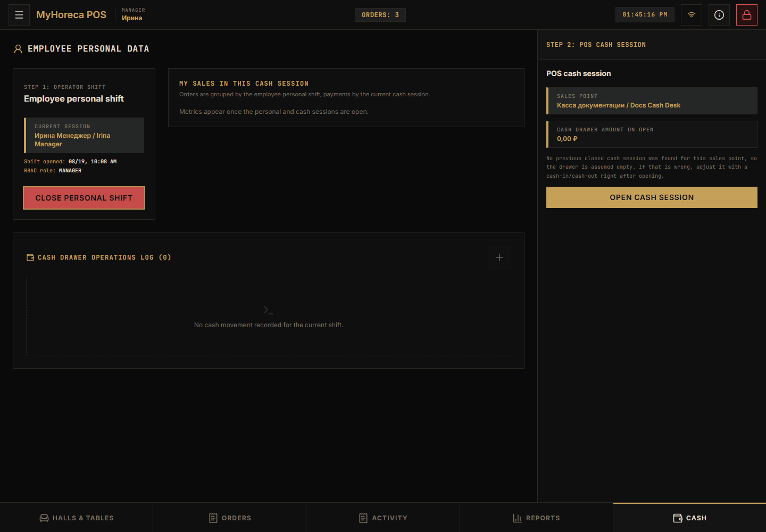Click the terminal prompt icon in empty log

pos(269,310)
